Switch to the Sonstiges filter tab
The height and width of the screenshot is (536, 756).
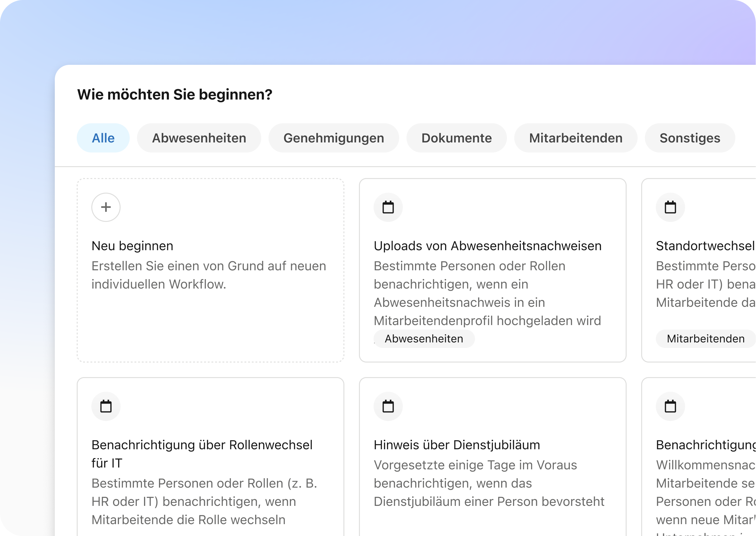(690, 138)
